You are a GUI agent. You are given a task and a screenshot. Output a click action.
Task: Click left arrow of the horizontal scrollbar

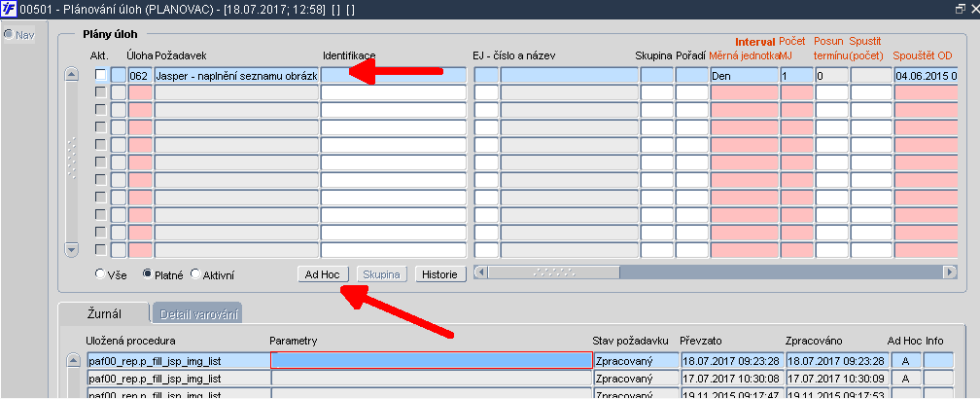pos(481,272)
